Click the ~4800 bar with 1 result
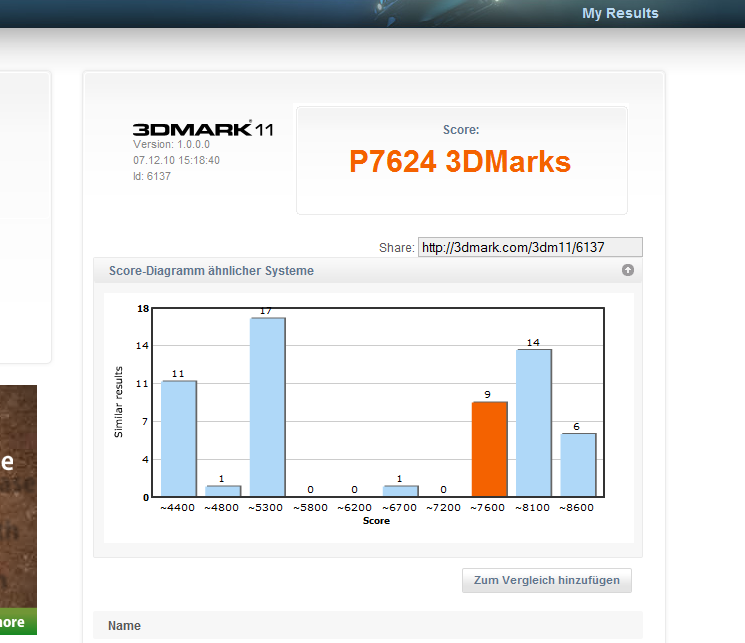Image resolution: width=745 pixels, height=643 pixels. (x=223, y=491)
